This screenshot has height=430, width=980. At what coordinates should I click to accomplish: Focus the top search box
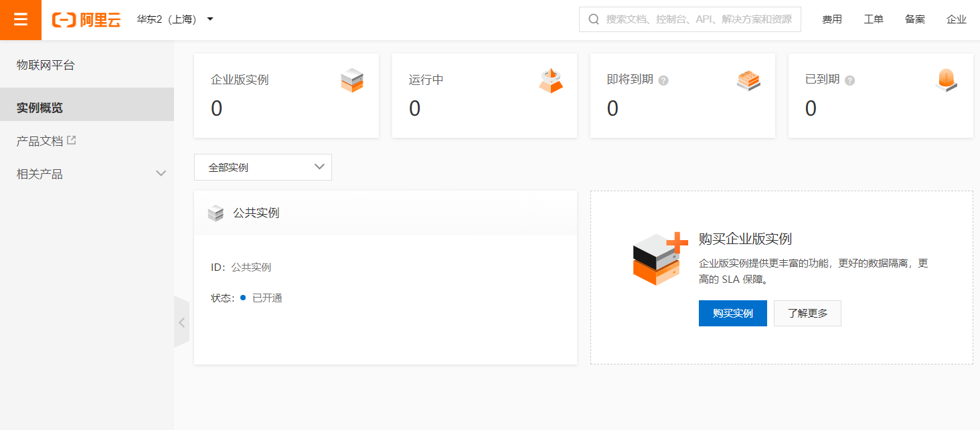[x=690, y=19]
